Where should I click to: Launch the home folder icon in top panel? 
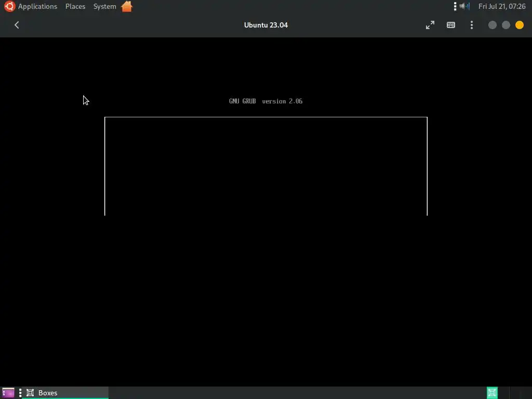tap(127, 6)
